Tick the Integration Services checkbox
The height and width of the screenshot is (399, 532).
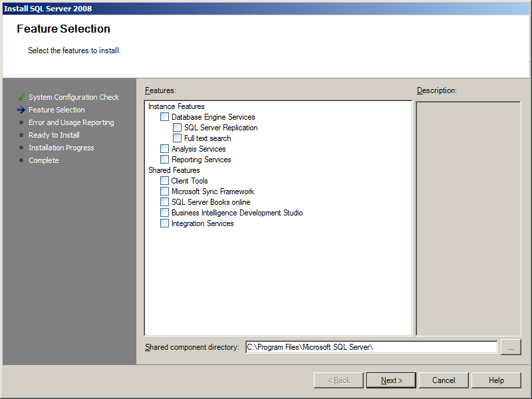click(164, 223)
